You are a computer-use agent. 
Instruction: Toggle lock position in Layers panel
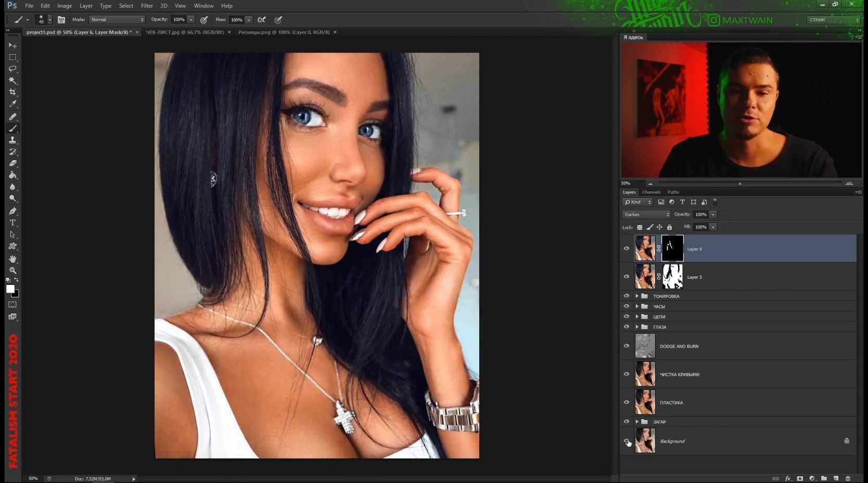point(659,227)
